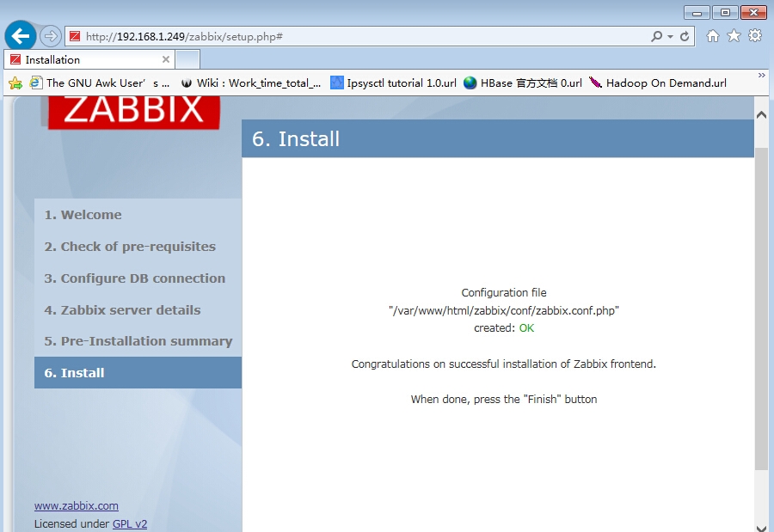Maximize the browser window

coord(725,13)
